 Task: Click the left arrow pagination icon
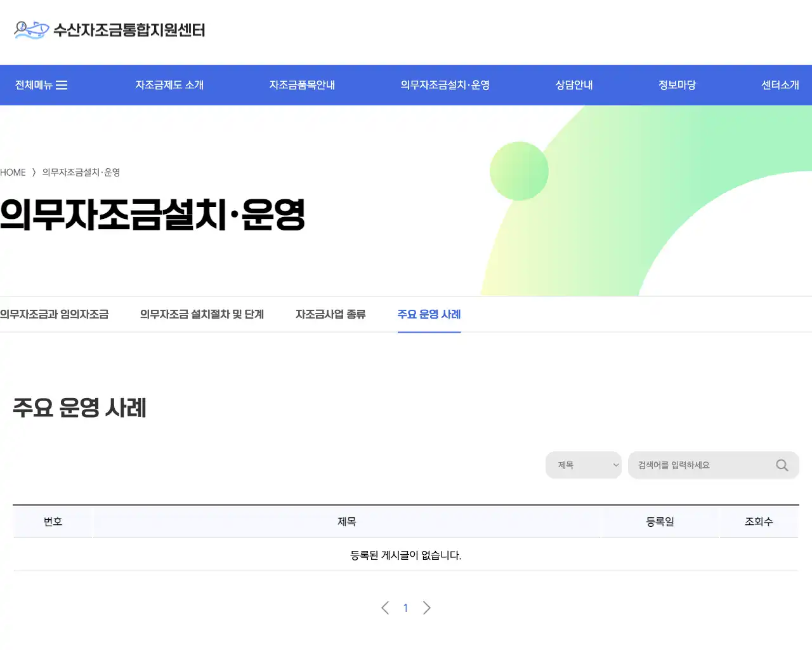pyautogui.click(x=384, y=607)
